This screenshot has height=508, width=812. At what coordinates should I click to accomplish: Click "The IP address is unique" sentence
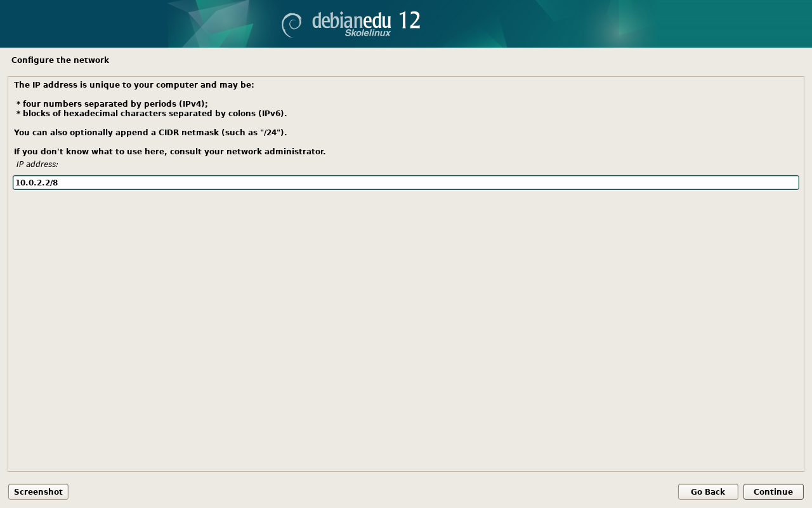(134, 85)
